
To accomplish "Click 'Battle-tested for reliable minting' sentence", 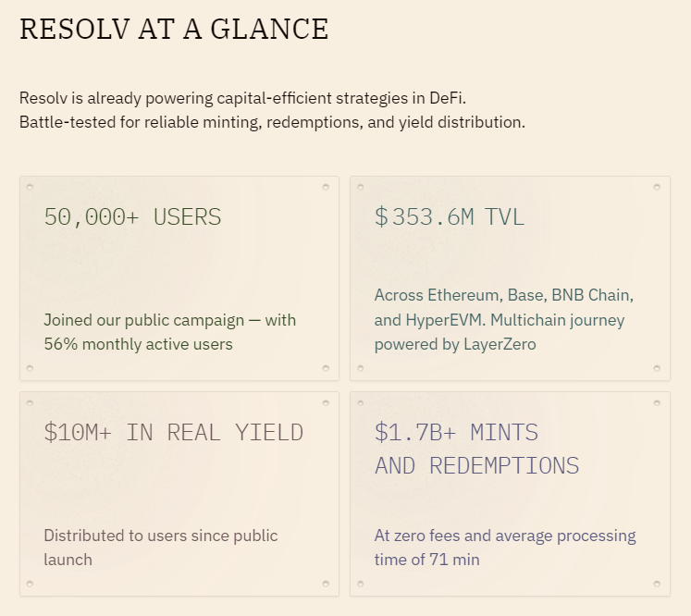I will click(x=272, y=122).
